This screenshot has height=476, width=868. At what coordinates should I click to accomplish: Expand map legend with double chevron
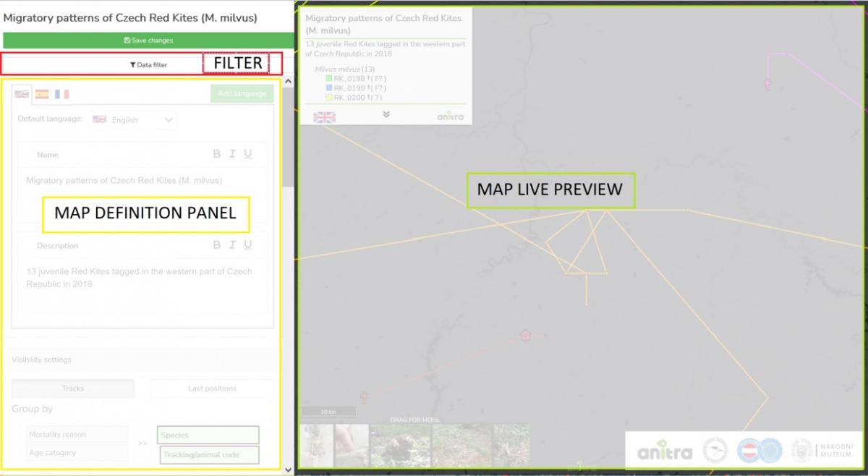tap(386, 114)
